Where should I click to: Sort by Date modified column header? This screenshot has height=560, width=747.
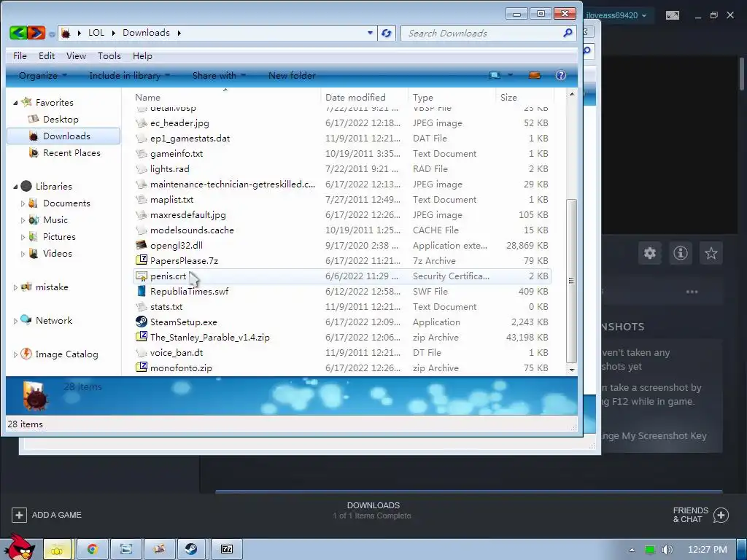coord(355,97)
